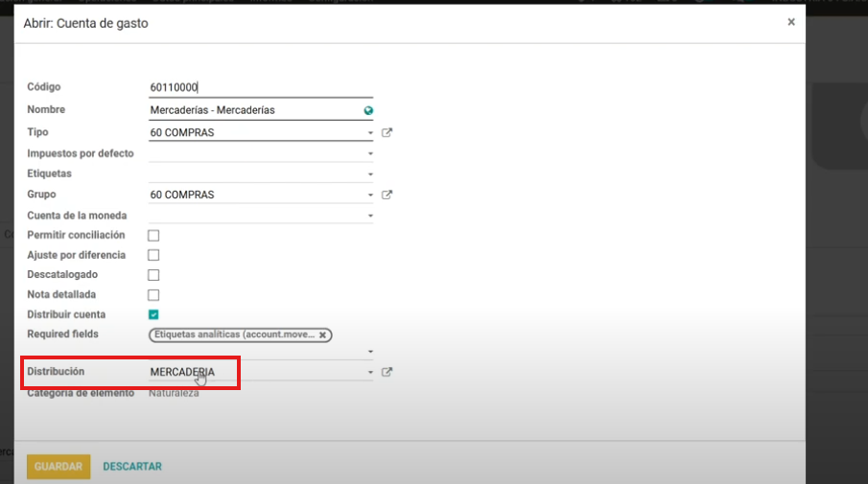
Task: Click the GUARDAR button
Action: click(59, 467)
